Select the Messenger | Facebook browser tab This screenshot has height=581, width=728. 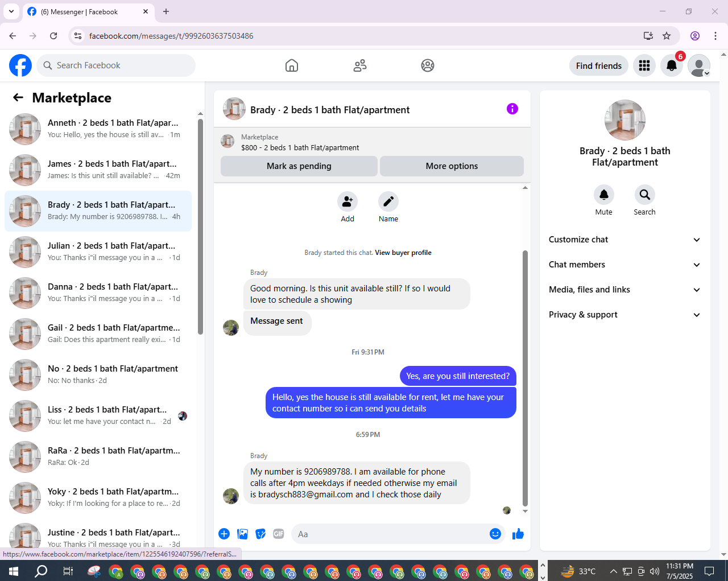88,11
